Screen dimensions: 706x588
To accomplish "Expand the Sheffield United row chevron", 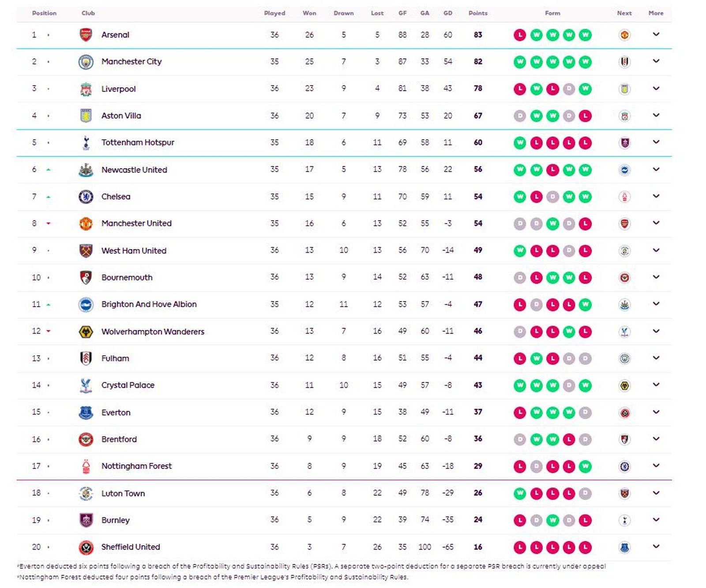I will coord(656,547).
